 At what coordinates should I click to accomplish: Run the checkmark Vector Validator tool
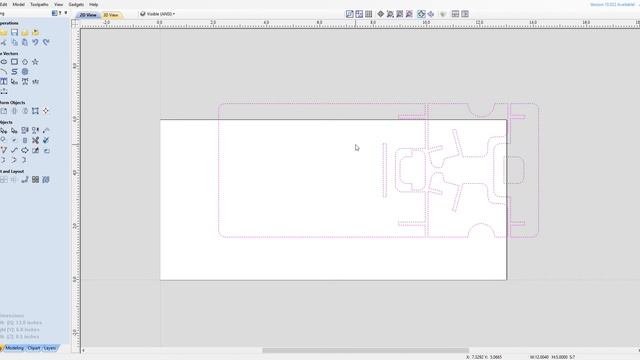46,140
